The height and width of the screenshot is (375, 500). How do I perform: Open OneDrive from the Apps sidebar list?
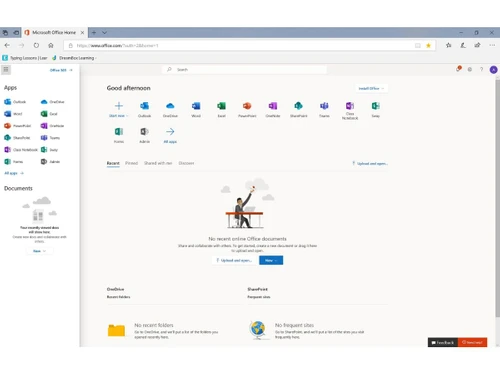click(53, 102)
